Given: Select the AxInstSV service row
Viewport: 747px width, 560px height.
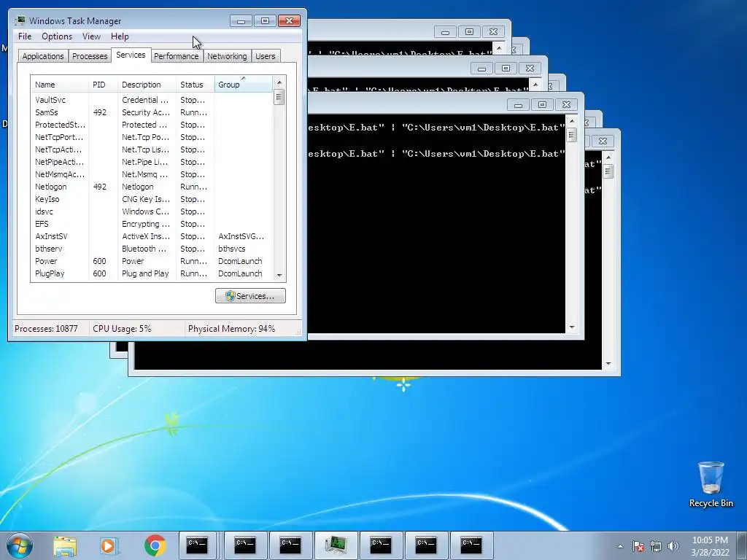Looking at the screenshot, I should point(152,236).
